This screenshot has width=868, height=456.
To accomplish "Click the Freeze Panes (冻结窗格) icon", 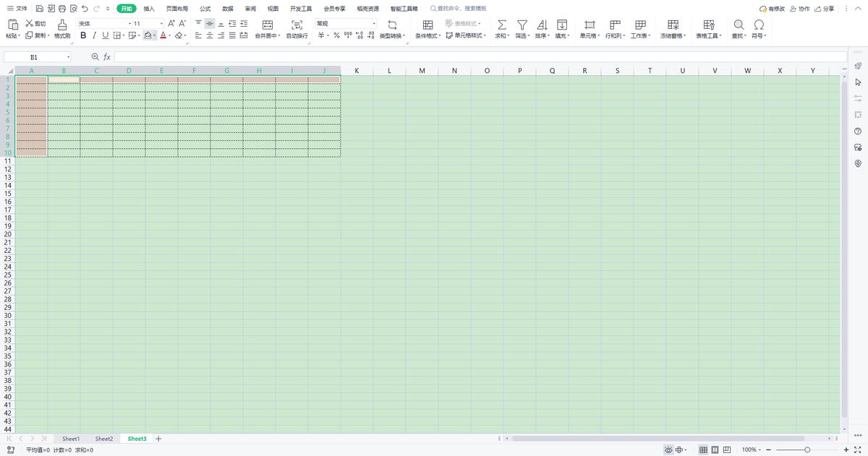I will [x=673, y=25].
